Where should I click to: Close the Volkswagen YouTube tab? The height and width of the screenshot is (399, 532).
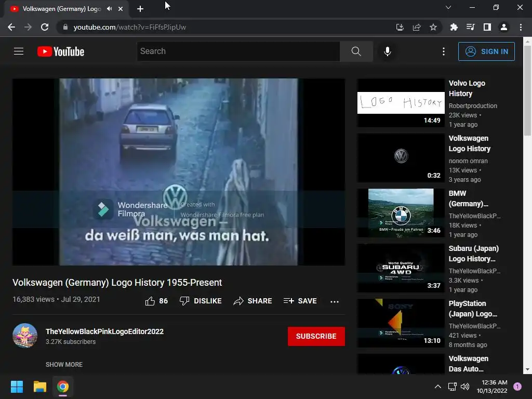[121, 9]
